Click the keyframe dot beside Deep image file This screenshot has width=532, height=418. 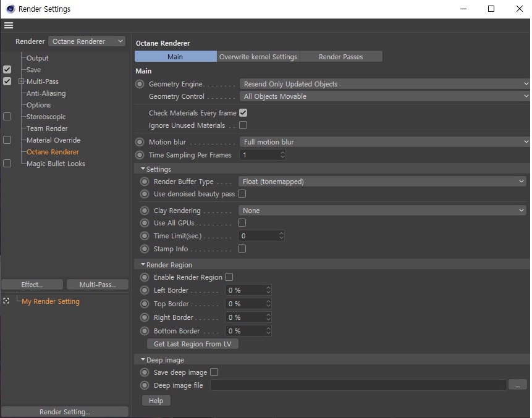145,385
